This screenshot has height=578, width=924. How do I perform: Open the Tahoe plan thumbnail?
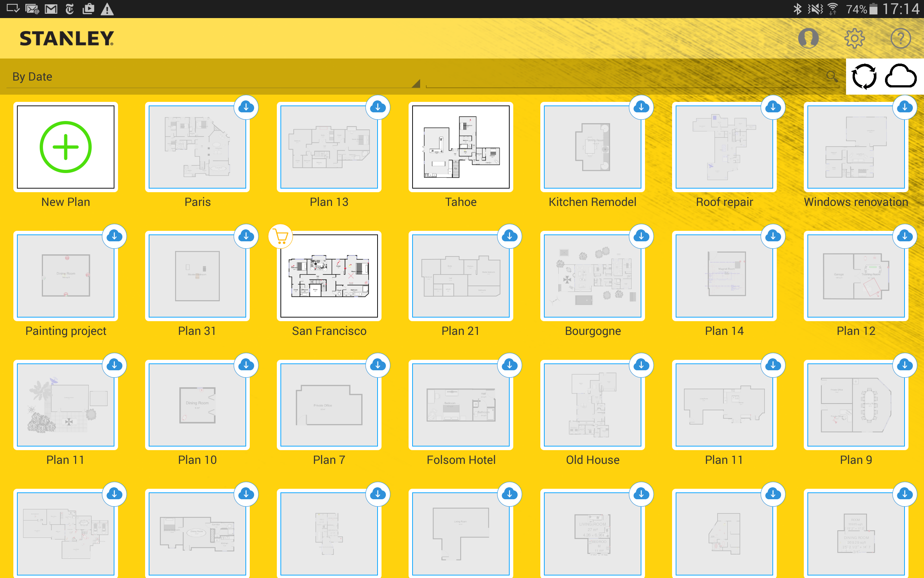coord(461,147)
